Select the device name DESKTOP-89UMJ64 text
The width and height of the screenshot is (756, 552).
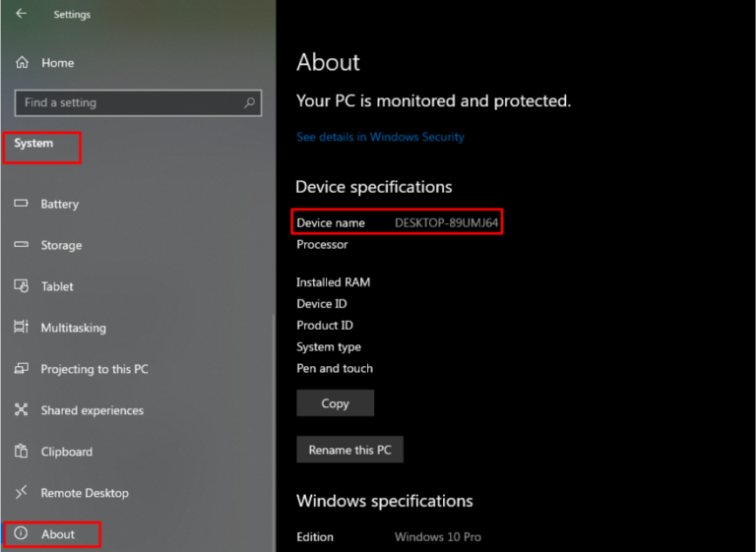[446, 223]
